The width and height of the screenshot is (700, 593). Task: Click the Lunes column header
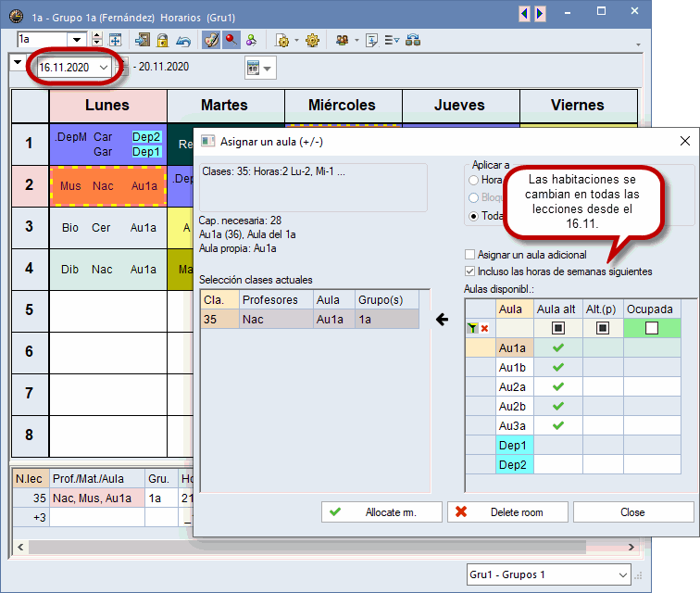click(107, 106)
